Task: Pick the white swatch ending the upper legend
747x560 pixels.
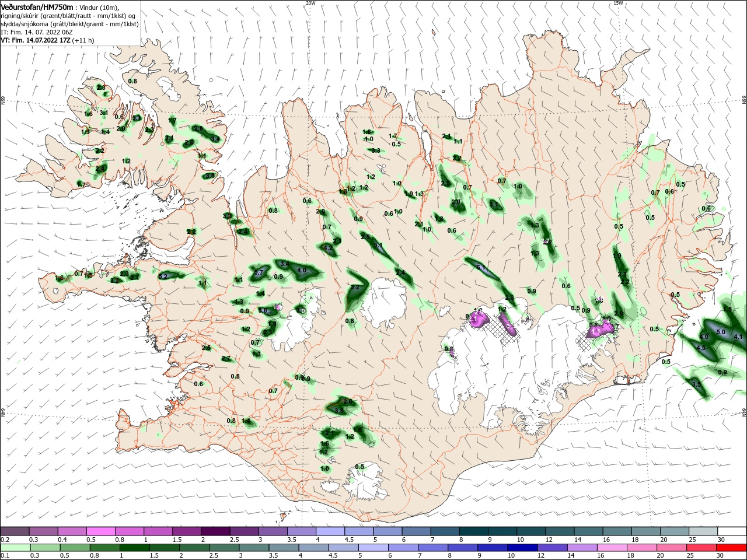Action: 732,531
